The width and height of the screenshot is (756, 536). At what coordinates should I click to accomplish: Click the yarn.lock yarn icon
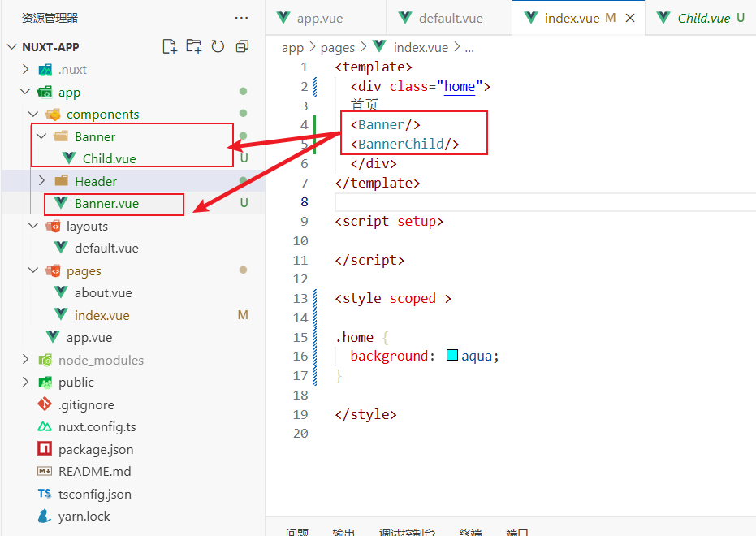[45, 516]
